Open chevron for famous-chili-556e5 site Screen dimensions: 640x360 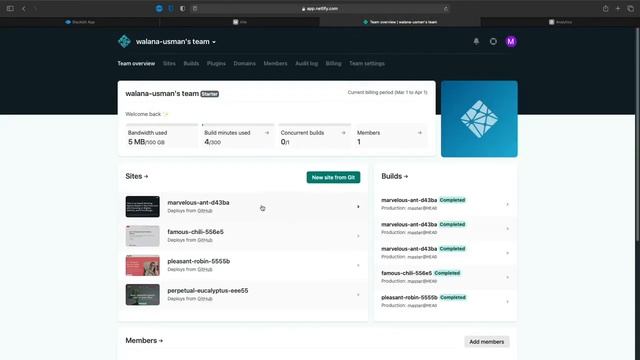click(358, 236)
